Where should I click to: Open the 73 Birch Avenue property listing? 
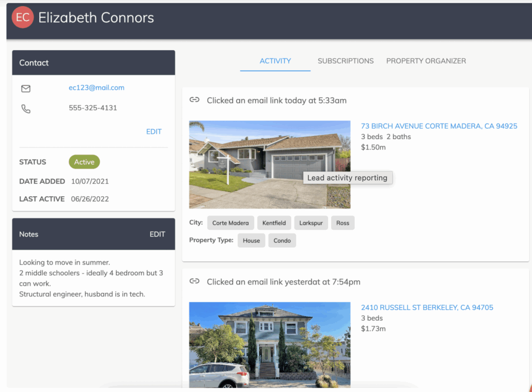[439, 126]
